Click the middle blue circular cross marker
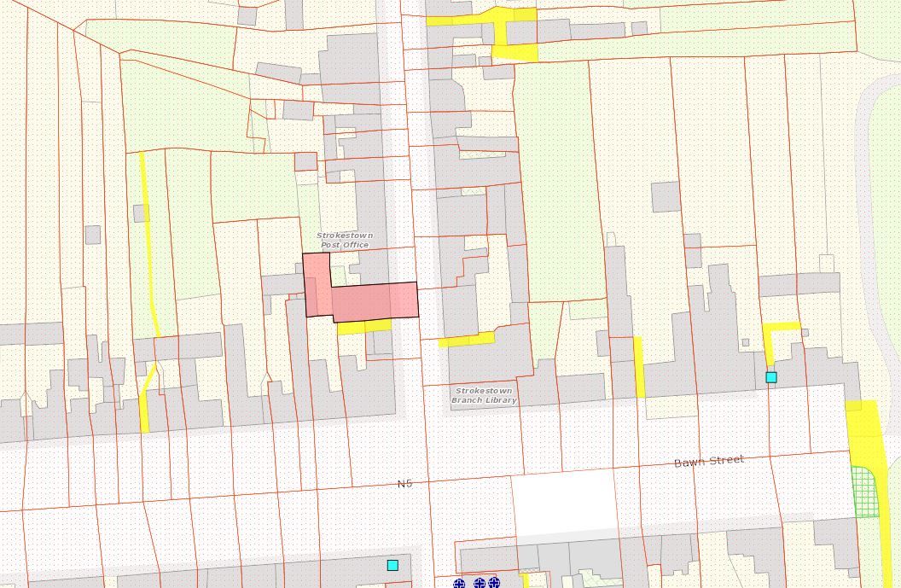 click(x=480, y=583)
